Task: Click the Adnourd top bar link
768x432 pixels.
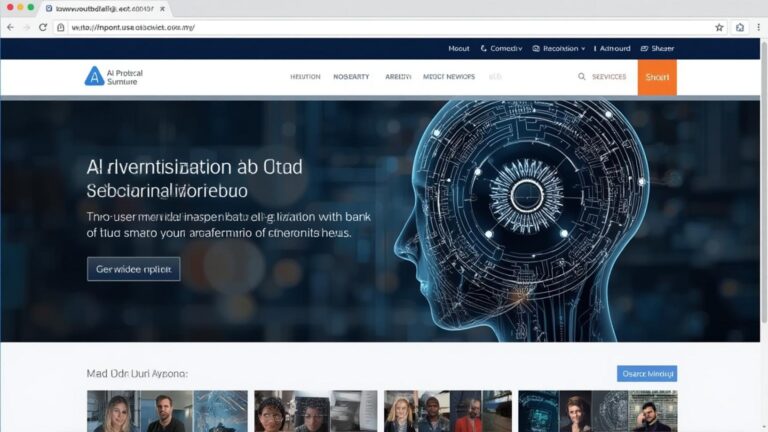Action: pos(612,48)
